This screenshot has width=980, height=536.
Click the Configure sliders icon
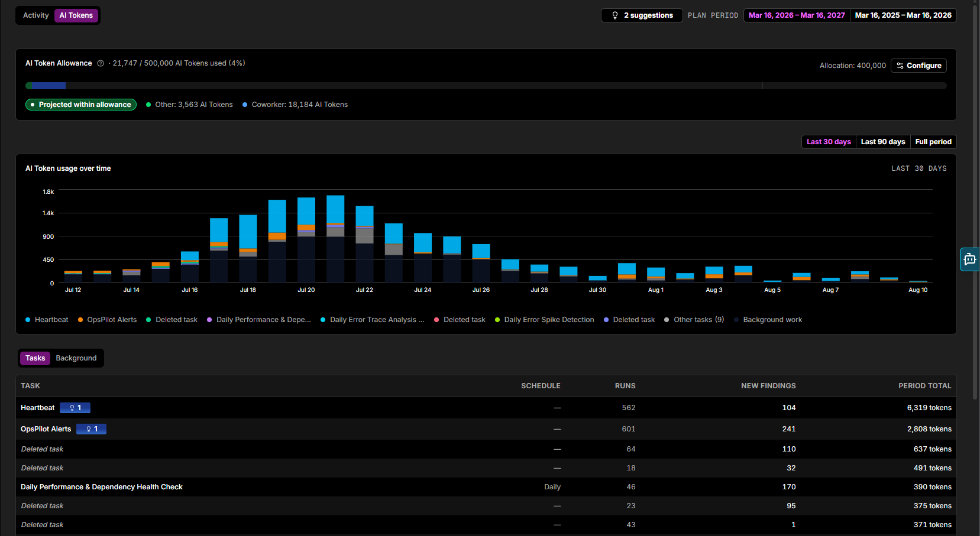[900, 66]
